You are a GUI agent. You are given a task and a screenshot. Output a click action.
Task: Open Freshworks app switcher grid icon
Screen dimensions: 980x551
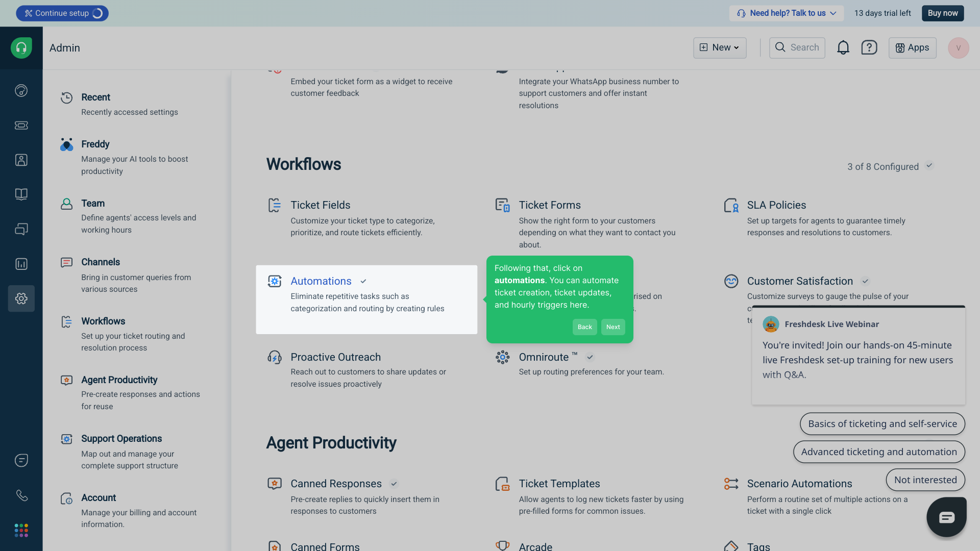click(21, 530)
